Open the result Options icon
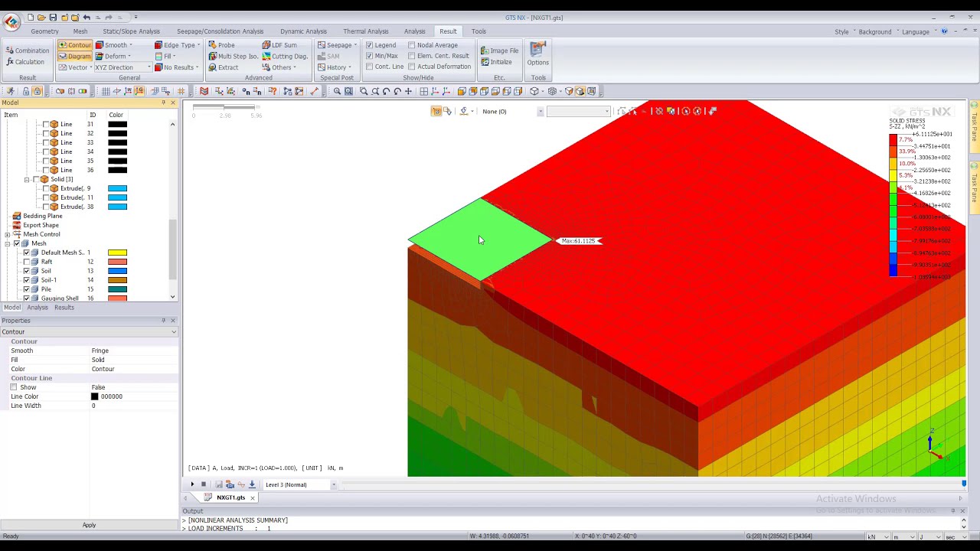The width and height of the screenshot is (980, 551). pyautogui.click(x=537, y=49)
